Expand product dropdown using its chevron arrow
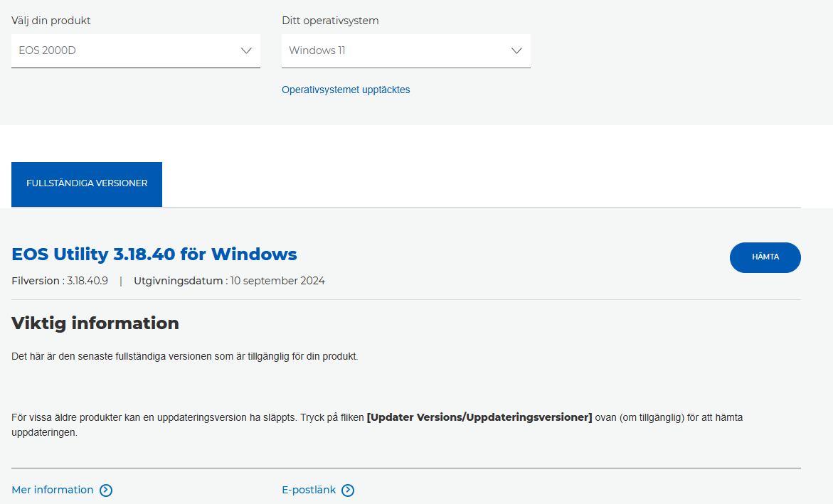 pyautogui.click(x=246, y=50)
